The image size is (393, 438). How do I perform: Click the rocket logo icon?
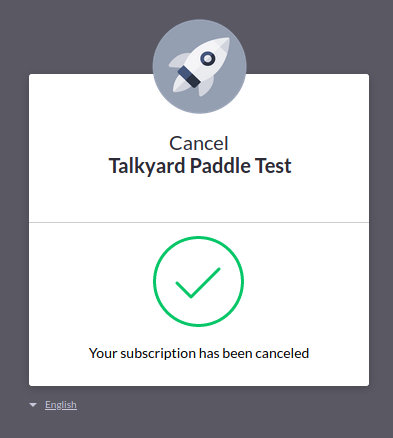[x=199, y=66]
